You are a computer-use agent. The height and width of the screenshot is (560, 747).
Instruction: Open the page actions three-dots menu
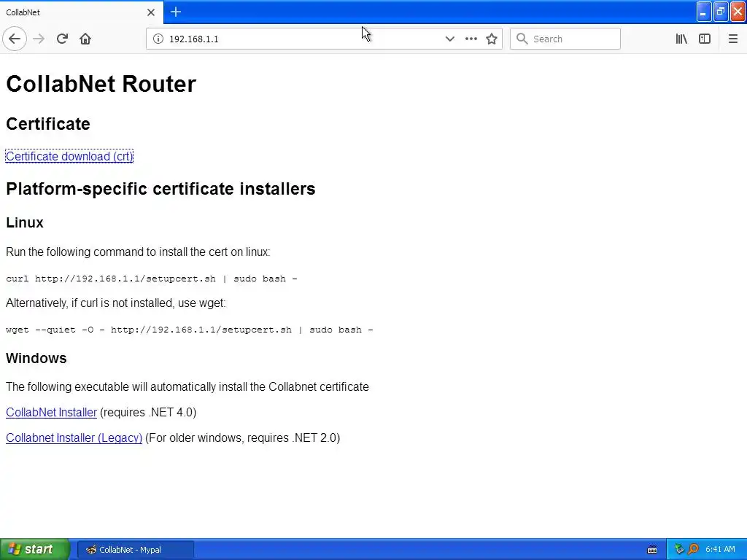pos(471,39)
